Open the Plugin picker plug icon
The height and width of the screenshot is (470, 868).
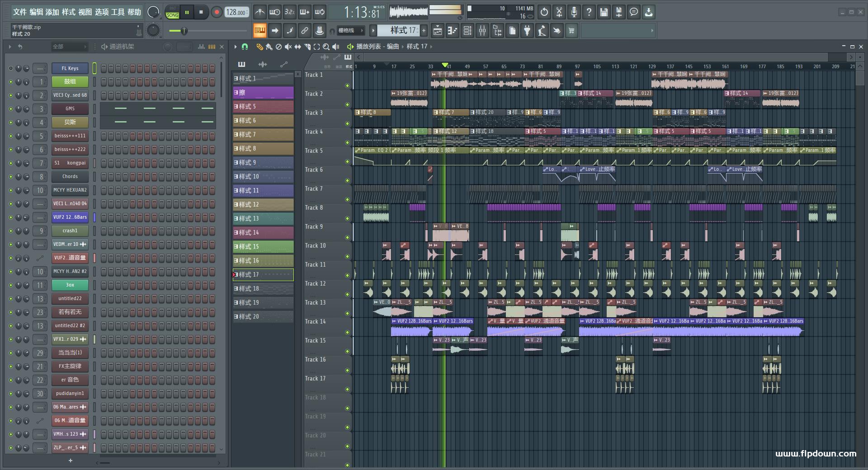coord(527,31)
